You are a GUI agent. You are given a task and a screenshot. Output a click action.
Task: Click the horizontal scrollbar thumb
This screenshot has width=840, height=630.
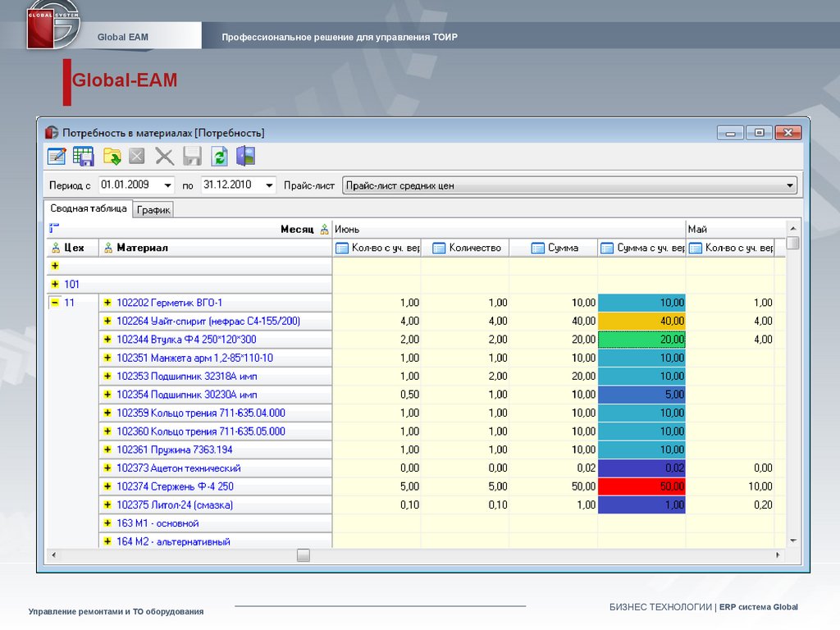(304, 555)
